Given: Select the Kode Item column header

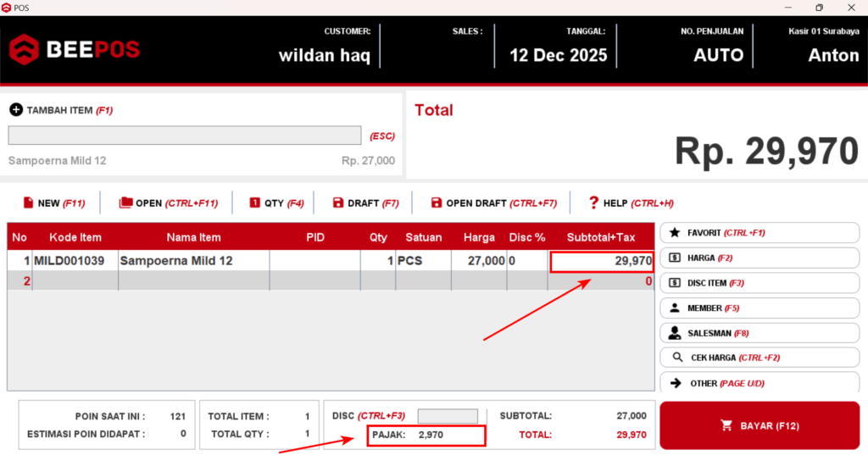Looking at the screenshot, I should coord(75,237).
